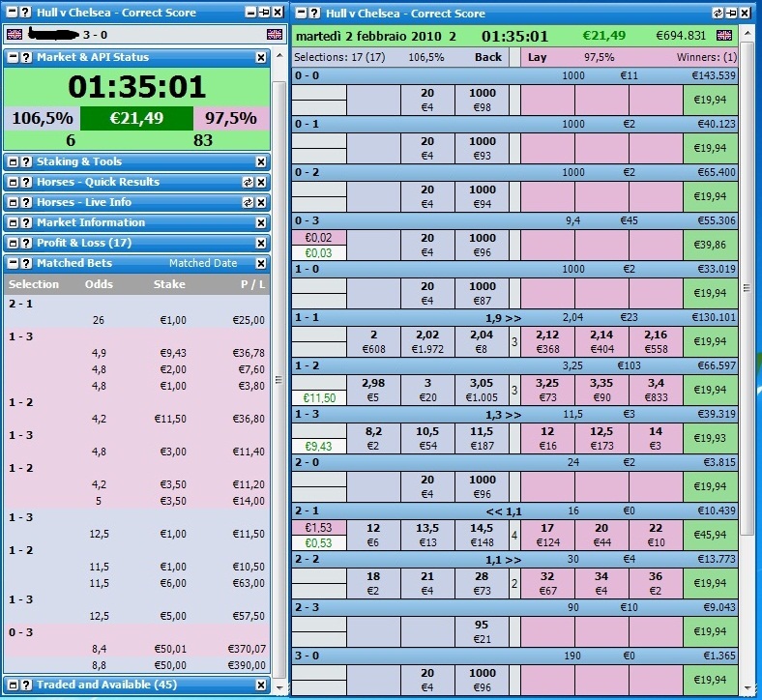Collapse the Market & API Status panel
The width and height of the screenshot is (762, 700).
pyautogui.click(x=14, y=57)
